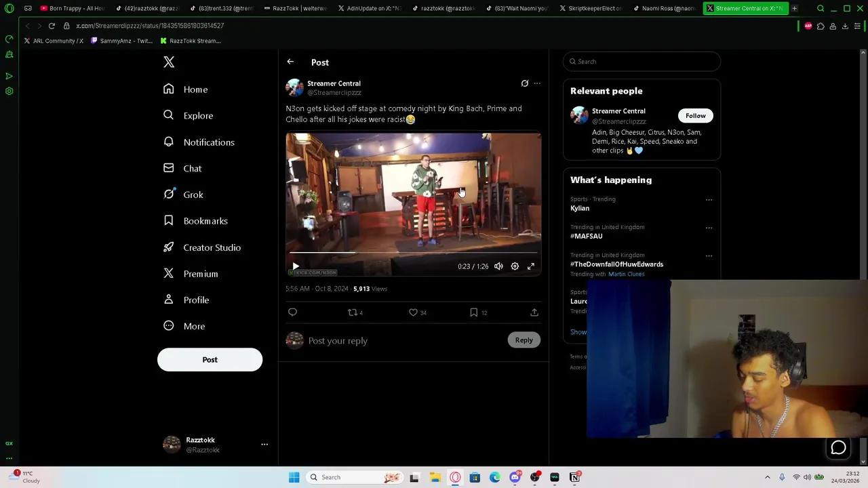Focus the X Search box
868x488 pixels.
(642, 62)
